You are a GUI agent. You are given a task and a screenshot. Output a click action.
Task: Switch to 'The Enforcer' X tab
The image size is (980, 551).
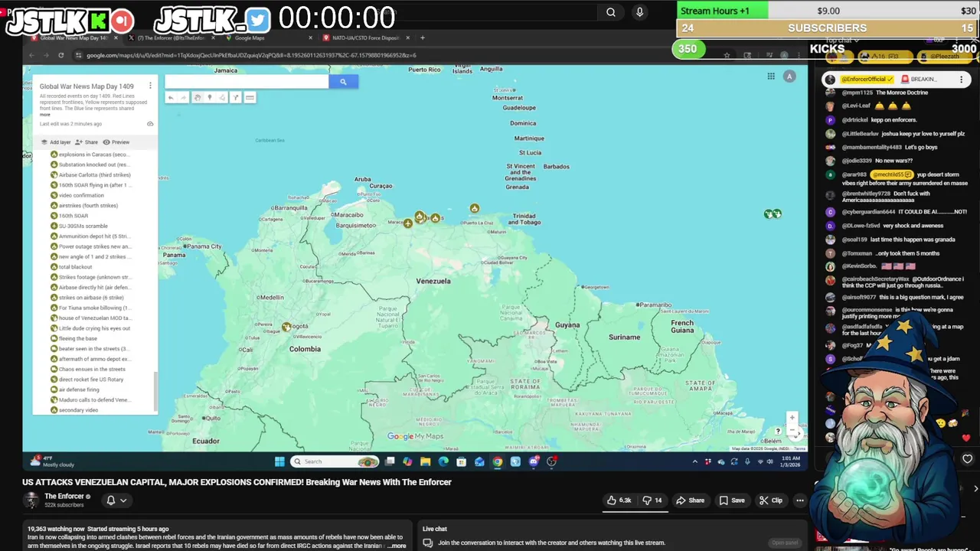171,37
